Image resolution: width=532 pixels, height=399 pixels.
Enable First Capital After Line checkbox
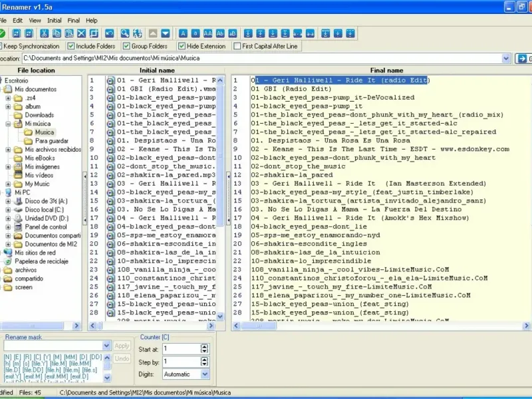pos(237,47)
